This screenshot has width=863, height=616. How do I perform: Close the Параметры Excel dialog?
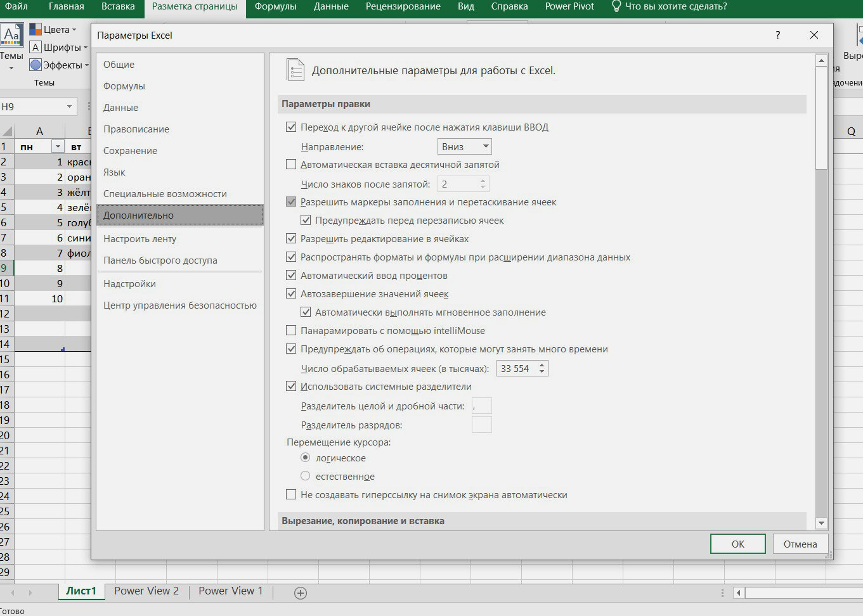814,35
